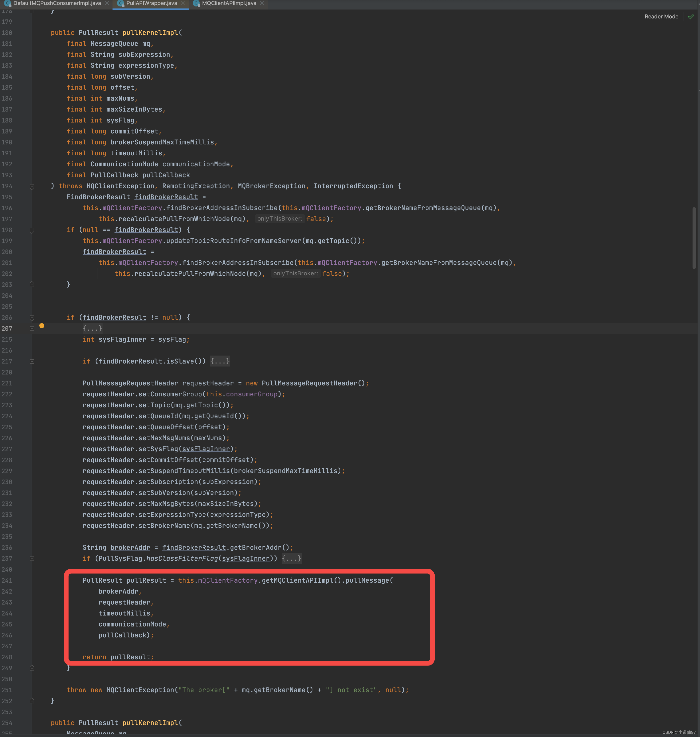
Task: Collapse the if block fold on line 206
Action: 32,317
